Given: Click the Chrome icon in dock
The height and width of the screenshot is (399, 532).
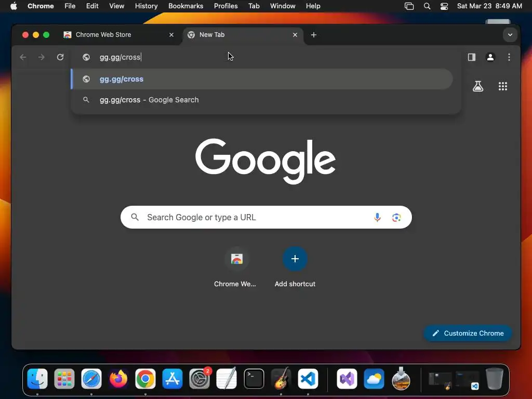Looking at the screenshot, I should pyautogui.click(x=145, y=379).
